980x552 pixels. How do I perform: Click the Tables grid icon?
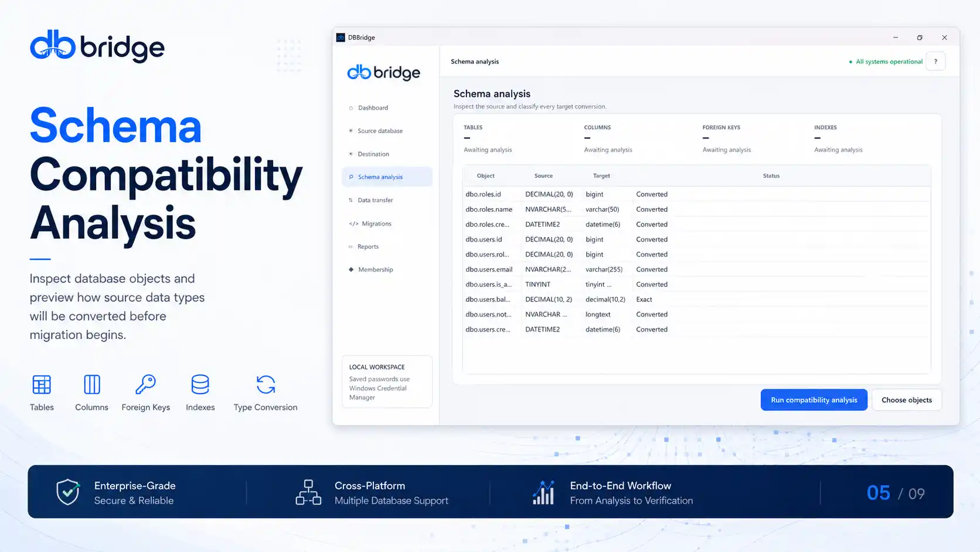(42, 385)
